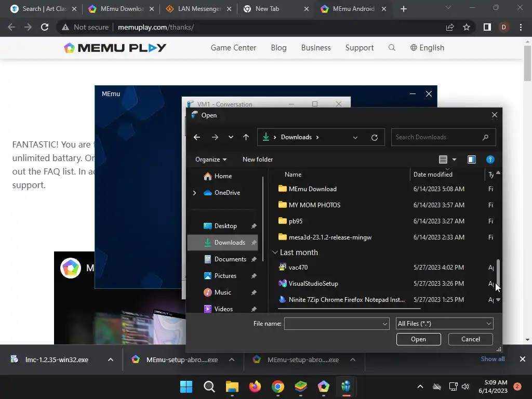Sort files by Name column
The height and width of the screenshot is (399, 532).
point(293,175)
